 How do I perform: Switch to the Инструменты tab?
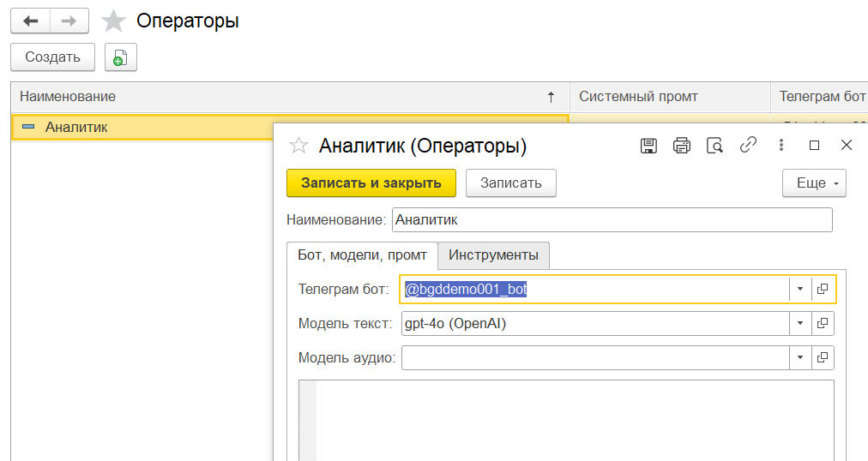pyautogui.click(x=493, y=255)
